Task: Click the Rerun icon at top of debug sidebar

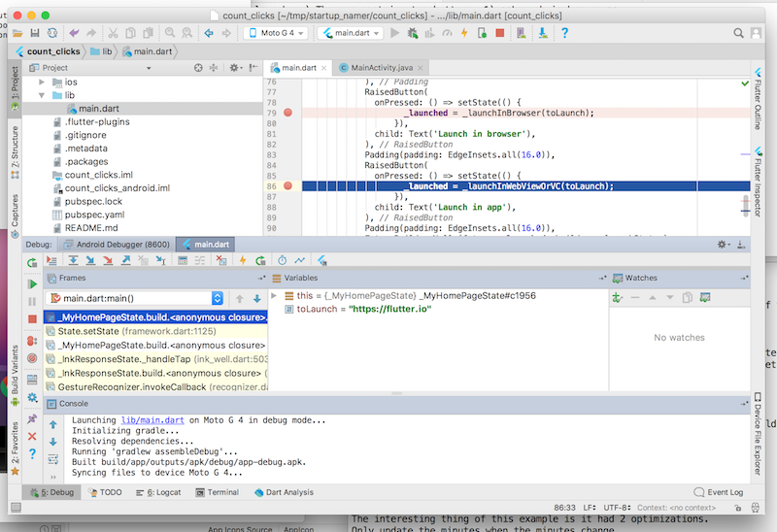Action: click(x=32, y=262)
